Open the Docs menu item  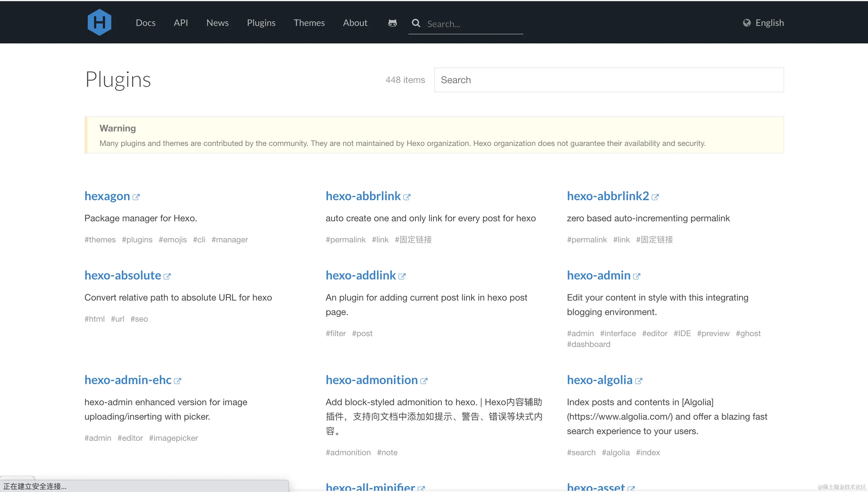click(x=146, y=23)
